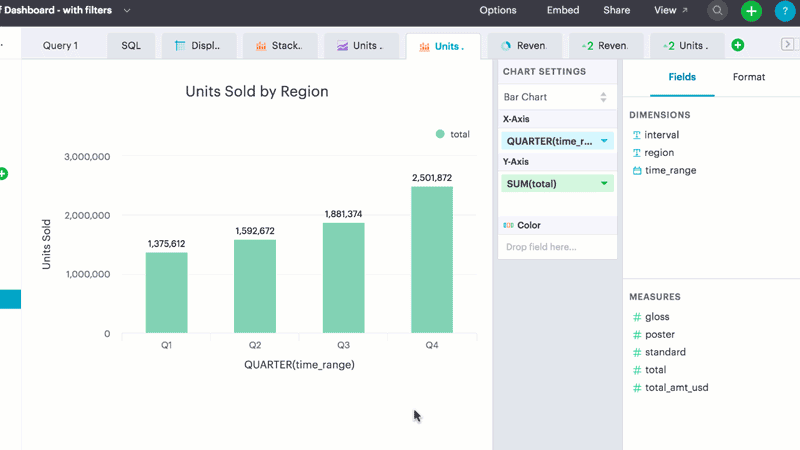Click the 1,592,672 data label
This screenshot has height=450, width=800.
[255, 231]
